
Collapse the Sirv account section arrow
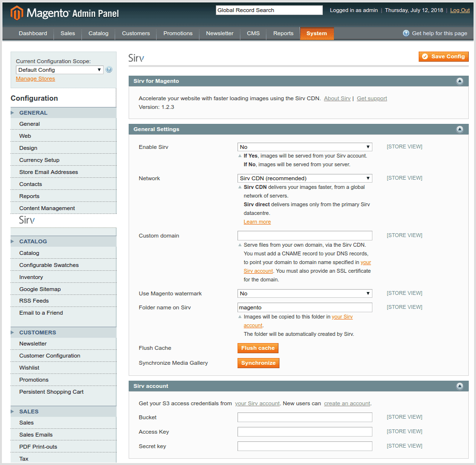[x=459, y=386]
